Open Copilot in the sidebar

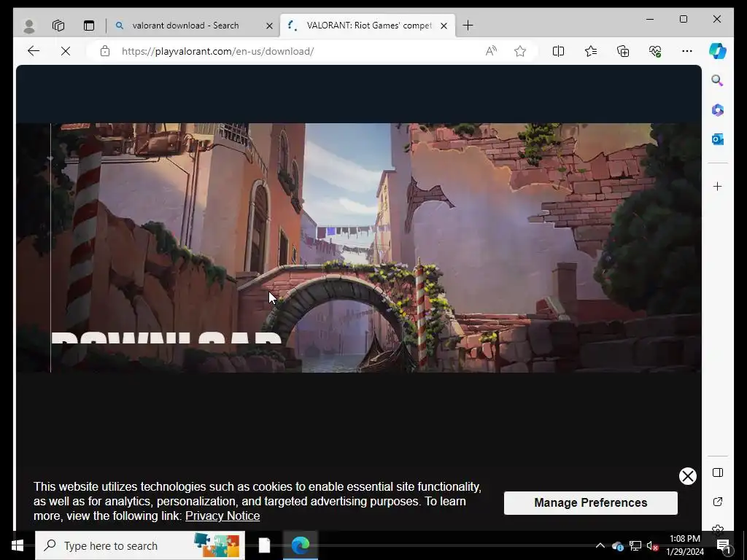(718, 51)
